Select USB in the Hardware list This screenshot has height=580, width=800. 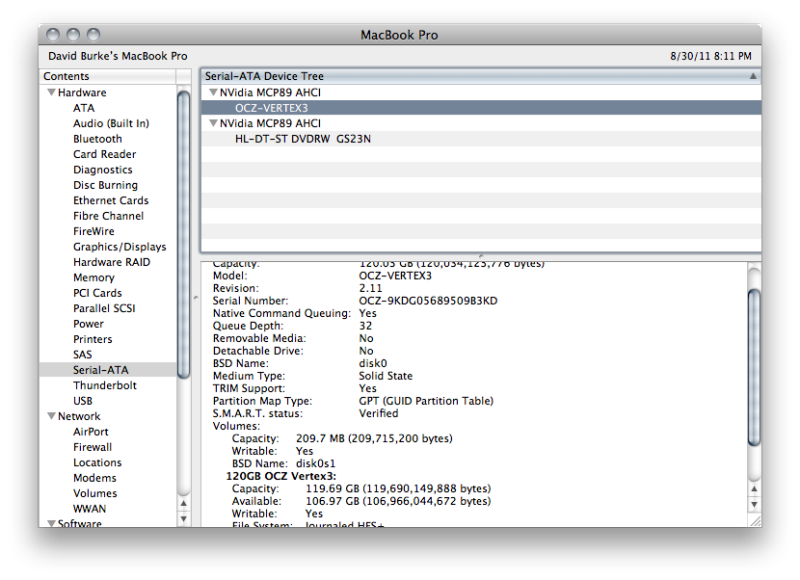tap(83, 400)
